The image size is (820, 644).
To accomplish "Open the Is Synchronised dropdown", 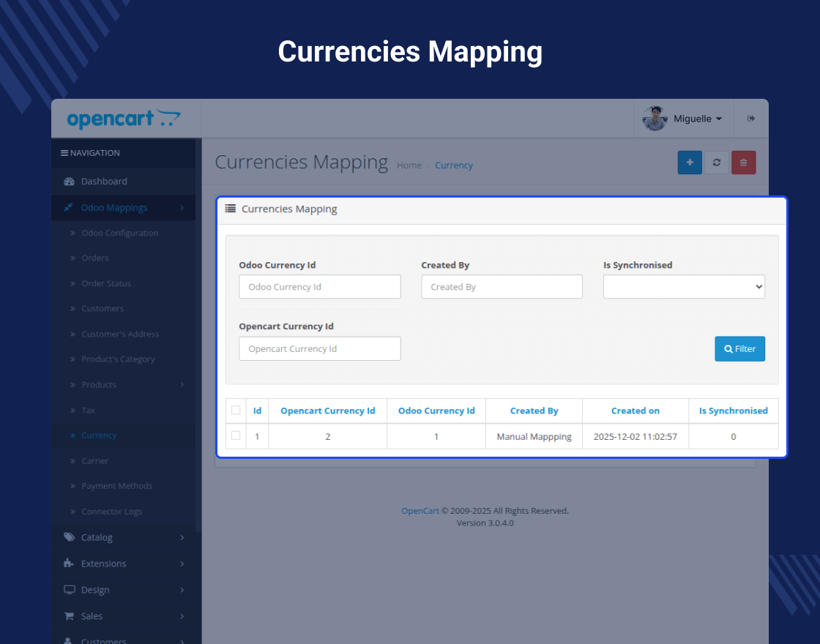I will 684,286.
